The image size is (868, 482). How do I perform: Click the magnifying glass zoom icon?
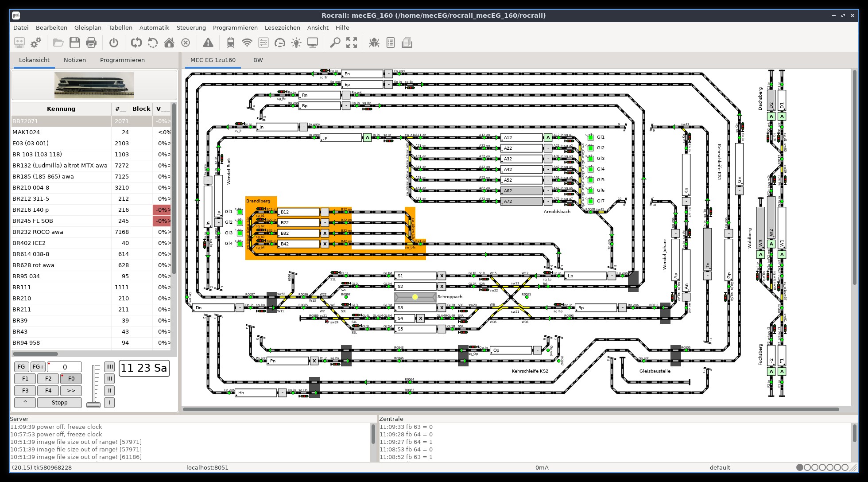tap(335, 43)
